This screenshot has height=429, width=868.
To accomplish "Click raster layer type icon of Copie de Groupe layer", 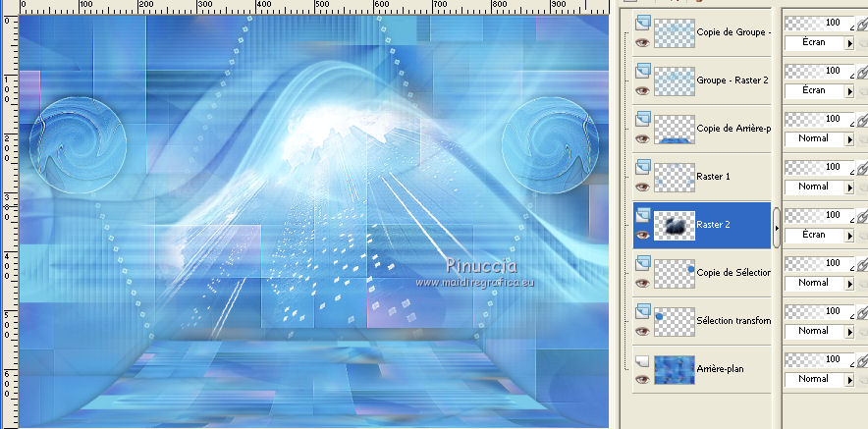I will tap(642, 23).
